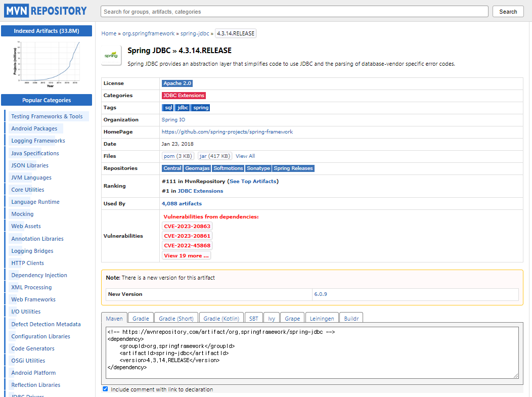Image resolution: width=532 pixels, height=397 pixels.
Task: Go to Home breadcrumb
Action: click(x=109, y=33)
